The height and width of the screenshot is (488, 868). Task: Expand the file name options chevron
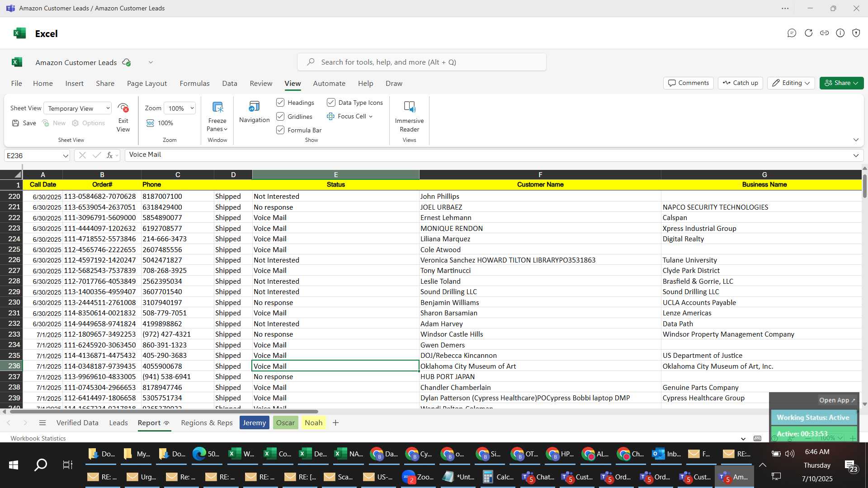(x=151, y=62)
